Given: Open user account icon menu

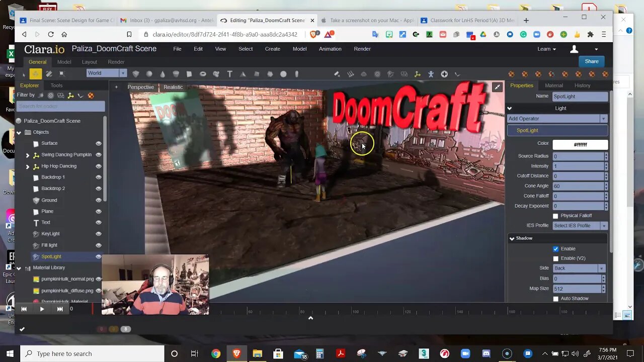Looking at the screenshot, I should pos(574,49).
